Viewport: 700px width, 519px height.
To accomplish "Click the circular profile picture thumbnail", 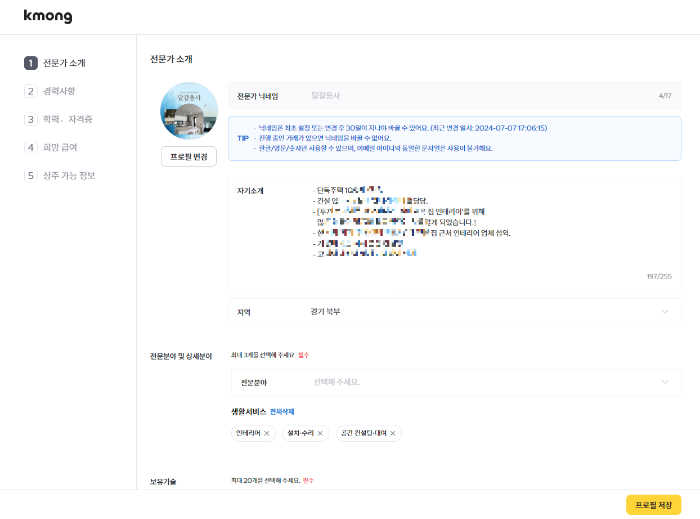I will (189, 111).
